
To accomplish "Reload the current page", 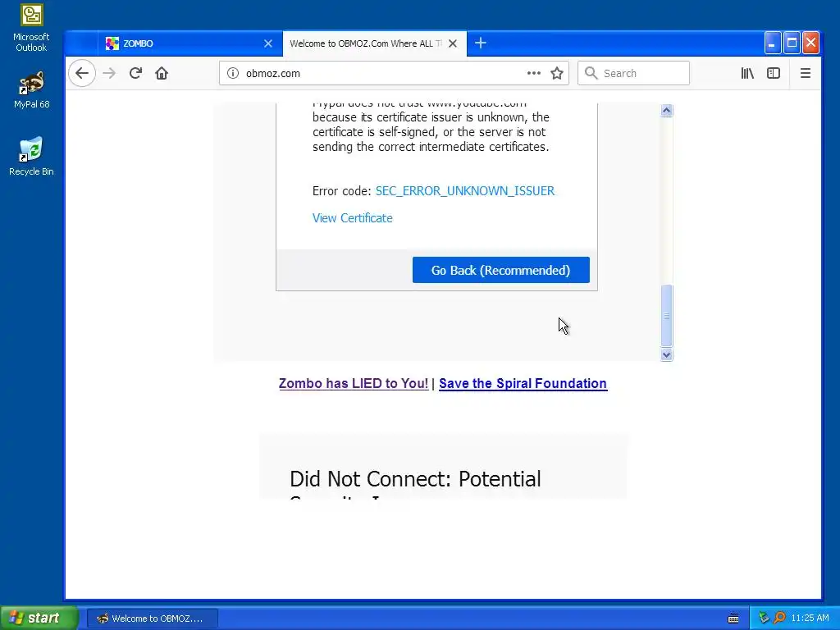I will coord(135,73).
